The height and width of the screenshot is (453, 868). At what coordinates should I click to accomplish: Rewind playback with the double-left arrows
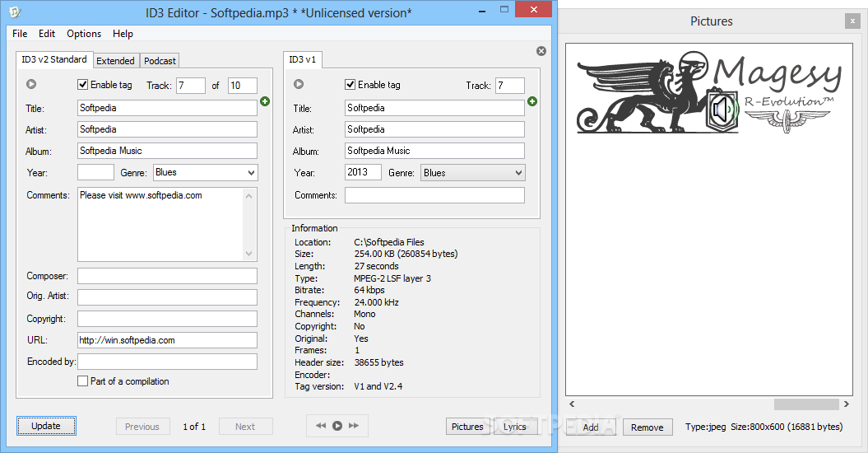[321, 426]
